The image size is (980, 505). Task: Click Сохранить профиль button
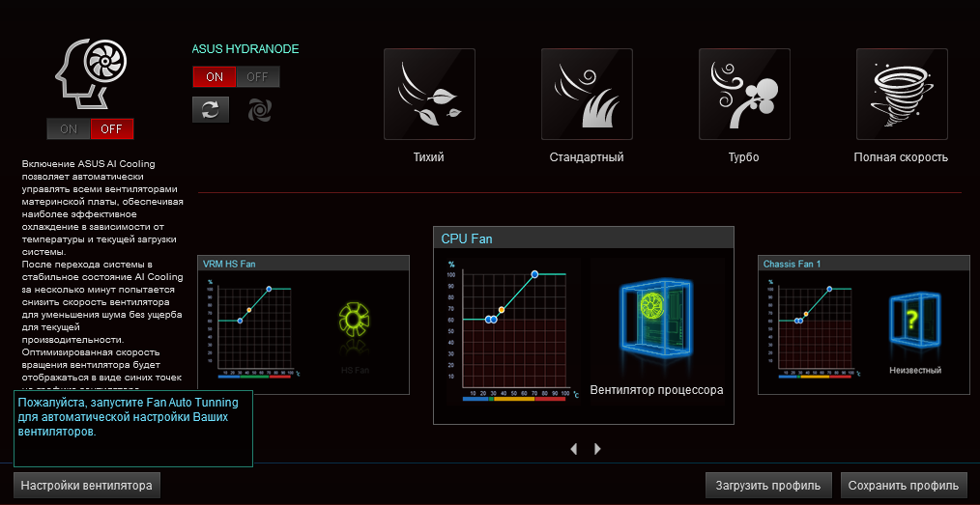(904, 485)
